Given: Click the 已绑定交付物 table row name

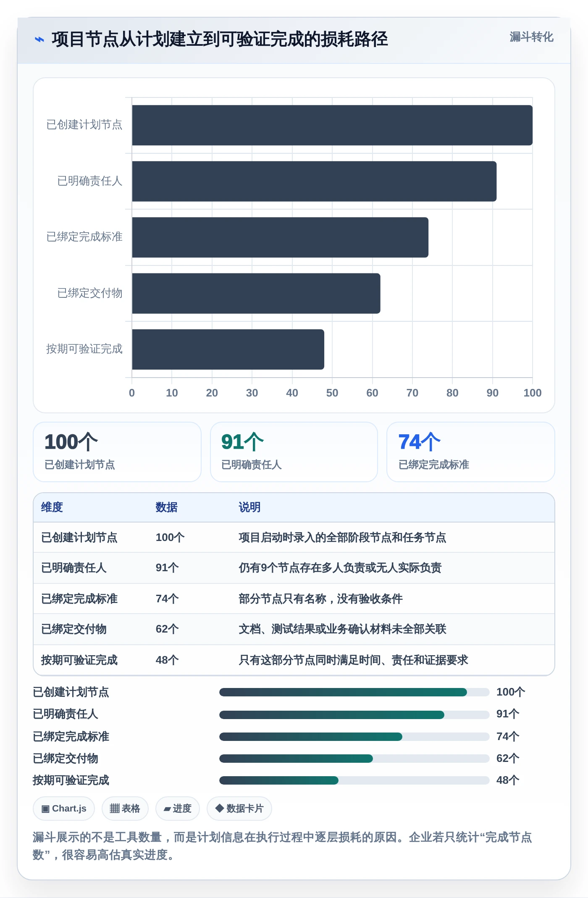Looking at the screenshot, I should pyautogui.click(x=73, y=629).
